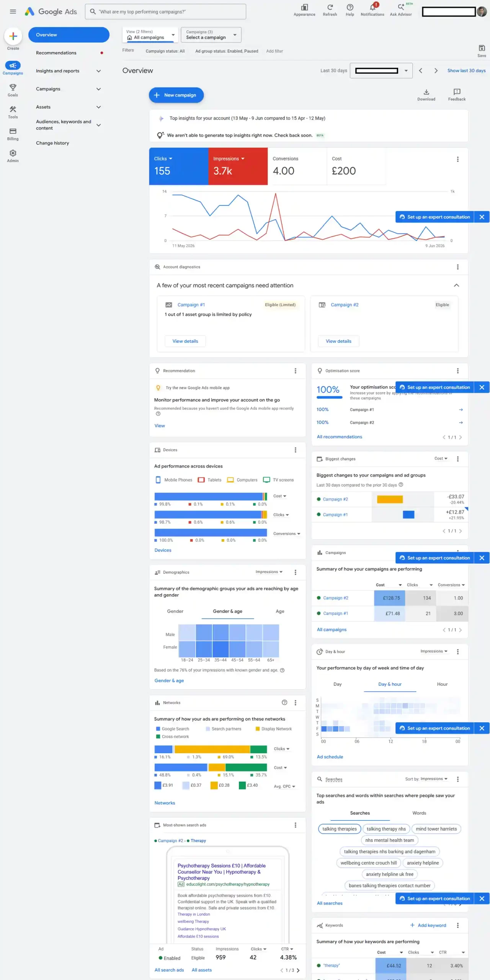Image resolution: width=490 pixels, height=980 pixels.
Task: Open Tools in sidebar
Action: tap(13, 112)
